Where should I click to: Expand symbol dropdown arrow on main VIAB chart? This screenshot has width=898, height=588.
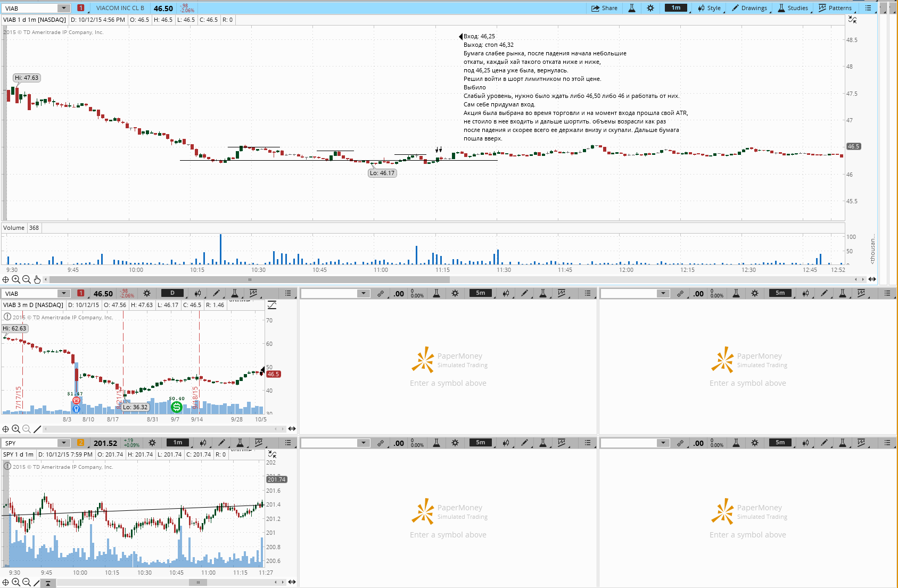tap(64, 8)
